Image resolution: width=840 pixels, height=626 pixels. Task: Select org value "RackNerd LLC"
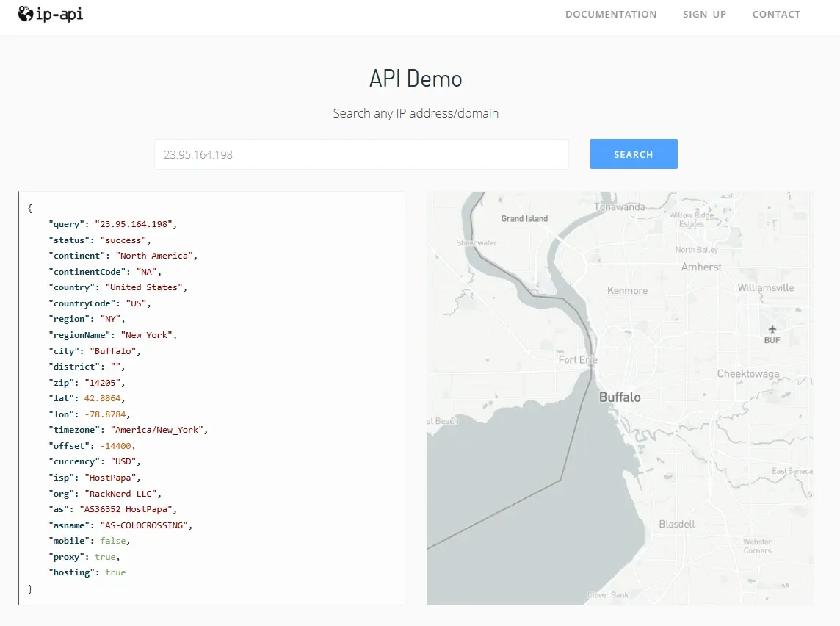(120, 494)
